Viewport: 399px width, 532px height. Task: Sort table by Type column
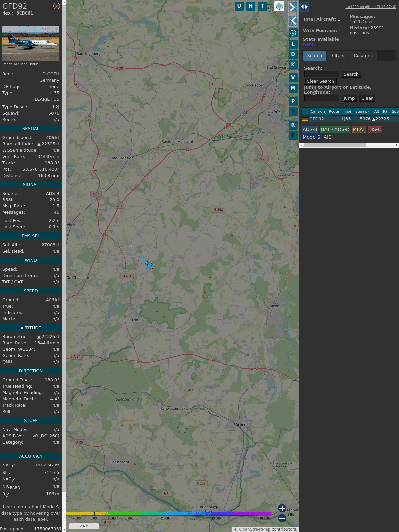[347, 112]
